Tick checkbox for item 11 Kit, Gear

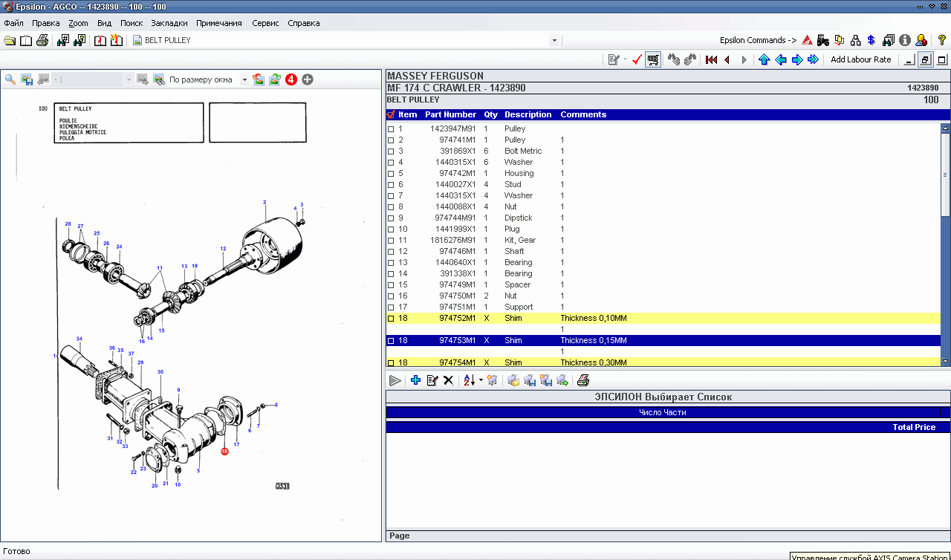click(391, 241)
